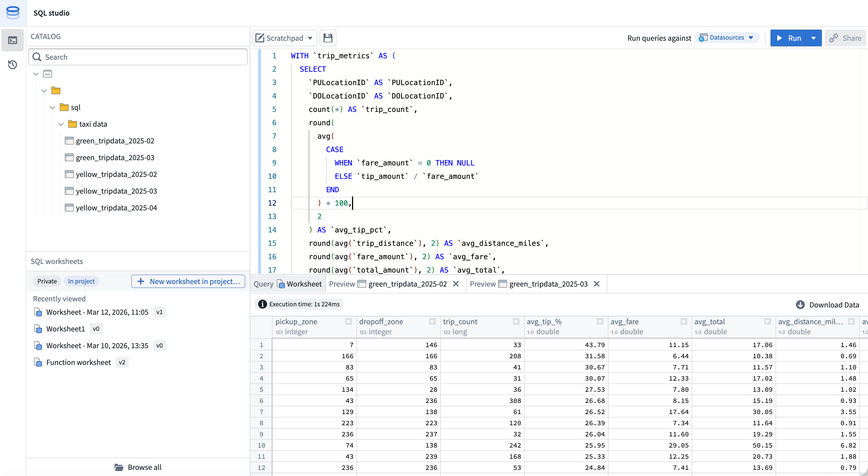Switch to the Query Worksheet tab
868x476 pixels.
point(288,284)
